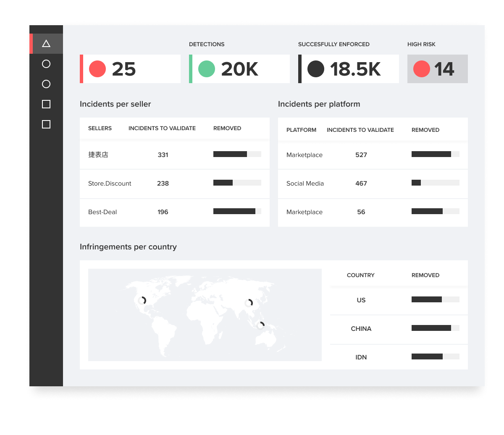Screen dimensions: 504x435
Task: Select the Store.Discount seller row
Action: 110,183
